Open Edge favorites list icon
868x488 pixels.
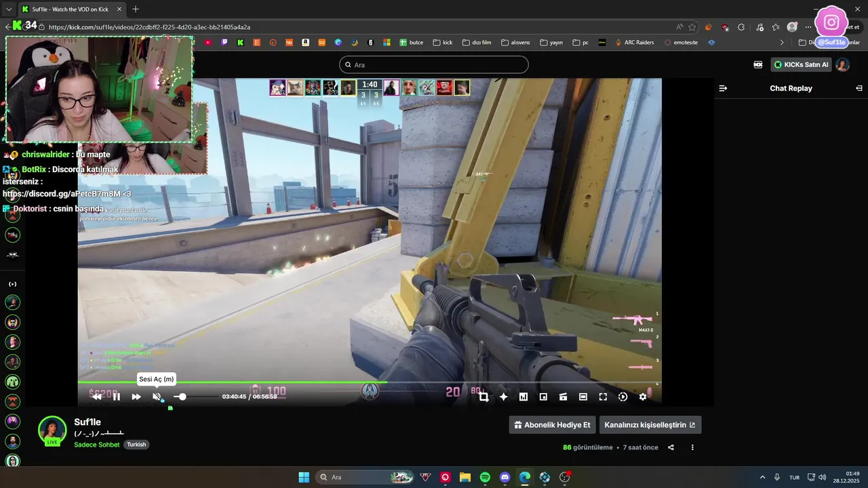[x=776, y=27]
